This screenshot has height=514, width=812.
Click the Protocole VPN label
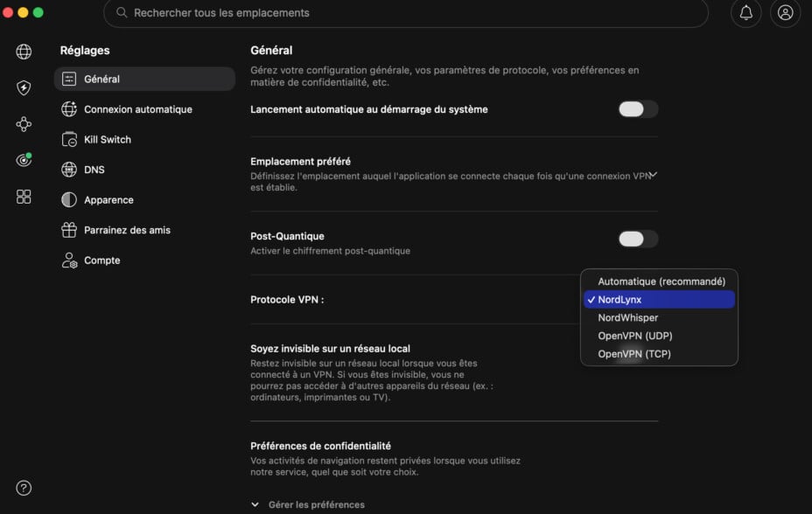287,300
